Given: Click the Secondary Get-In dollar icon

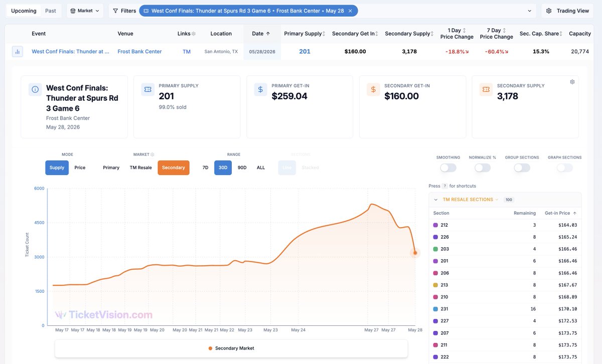Looking at the screenshot, I should 373,89.
